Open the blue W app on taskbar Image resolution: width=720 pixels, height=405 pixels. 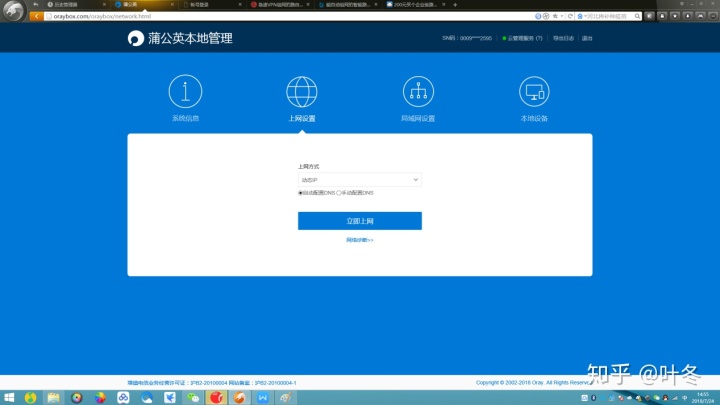(x=263, y=398)
